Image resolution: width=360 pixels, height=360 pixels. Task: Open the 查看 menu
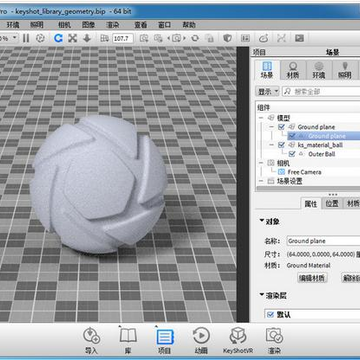pos(140,25)
